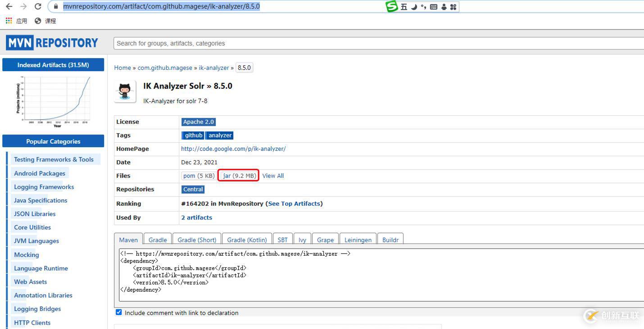Open the Java Specifications category
This screenshot has height=329, width=644.
click(41, 200)
